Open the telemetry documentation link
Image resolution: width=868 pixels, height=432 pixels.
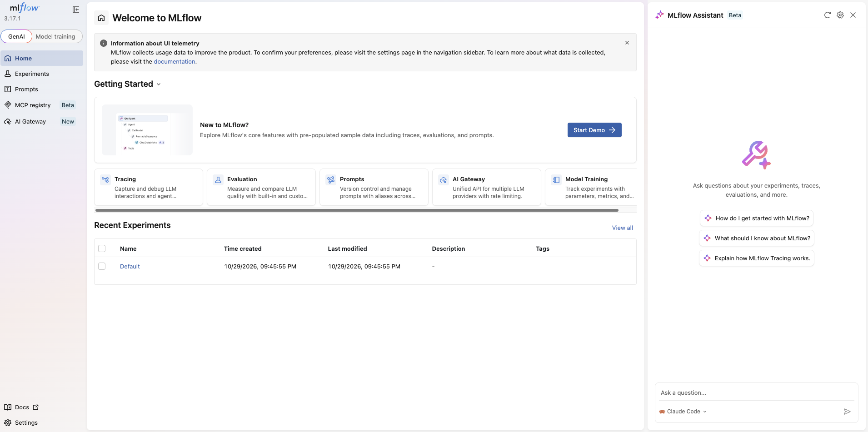coord(174,61)
